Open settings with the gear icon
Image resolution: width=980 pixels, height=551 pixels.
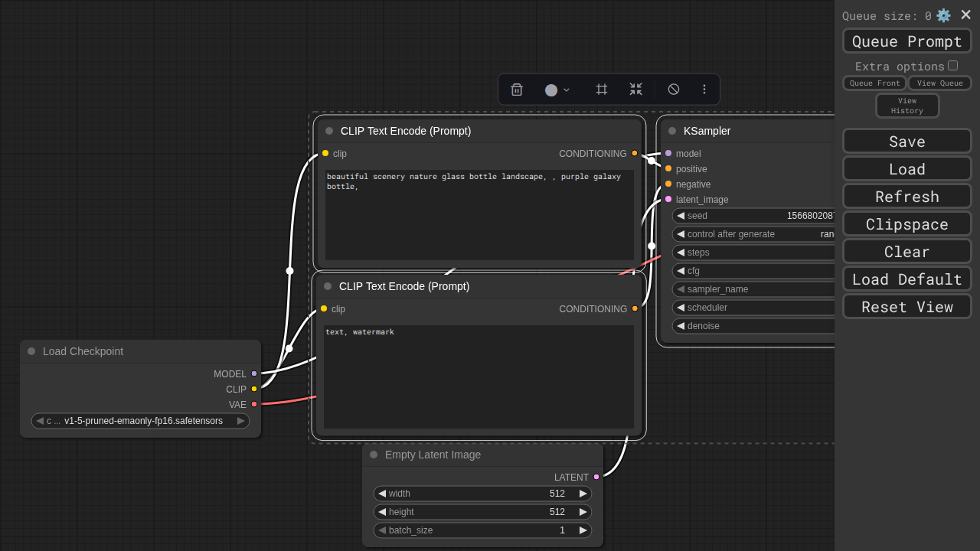point(943,15)
